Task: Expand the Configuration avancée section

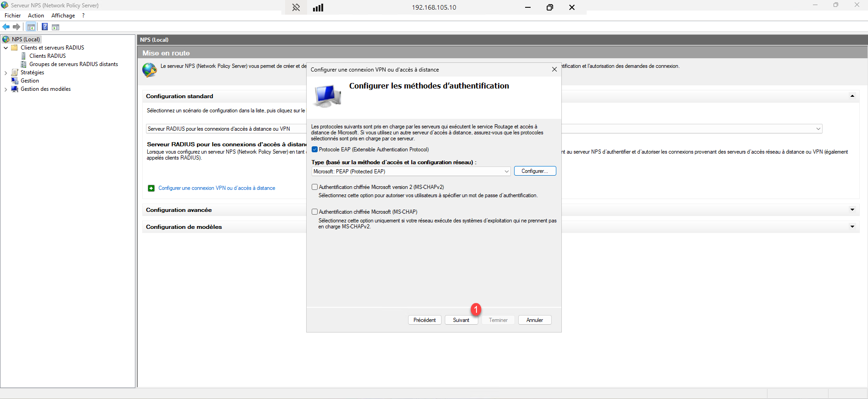Action: click(852, 210)
